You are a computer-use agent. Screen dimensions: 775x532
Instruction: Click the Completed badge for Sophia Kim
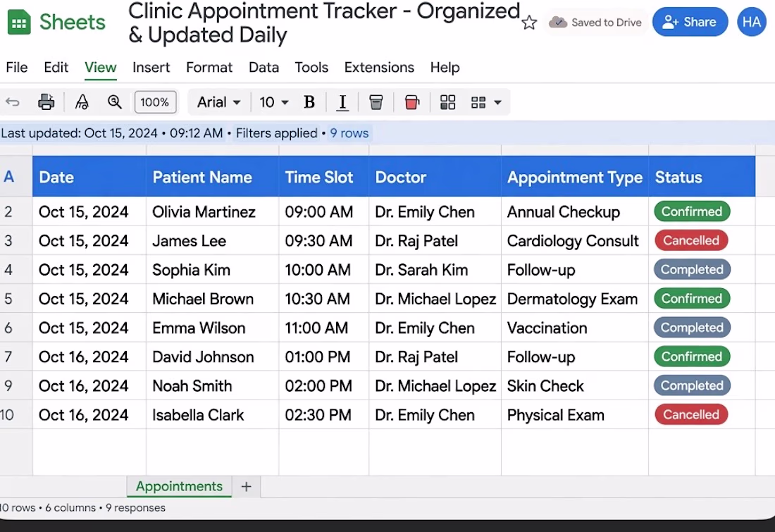pos(692,269)
